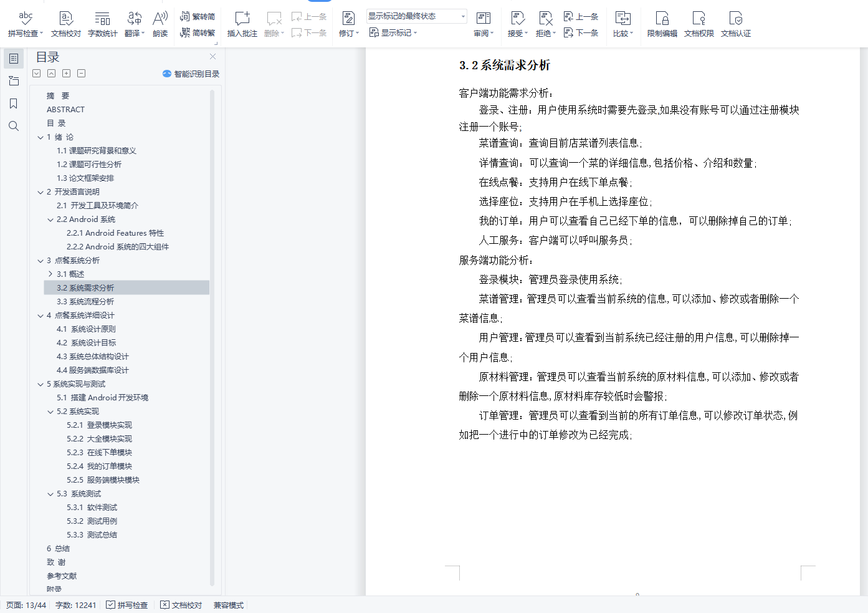
Task: Click the 删除 comment icon
Action: click(274, 18)
